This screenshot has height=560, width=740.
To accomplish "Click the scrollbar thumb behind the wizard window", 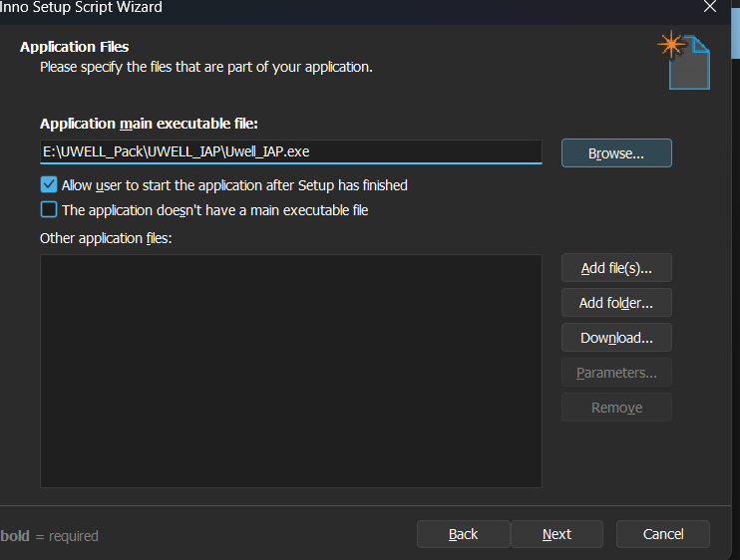I will click(736, 33).
